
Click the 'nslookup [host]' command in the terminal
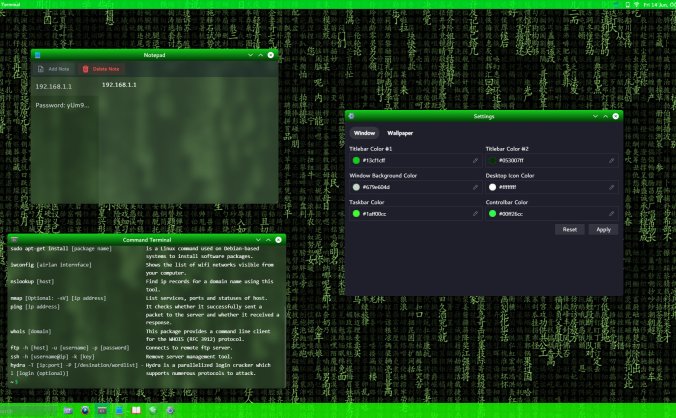coord(32,281)
